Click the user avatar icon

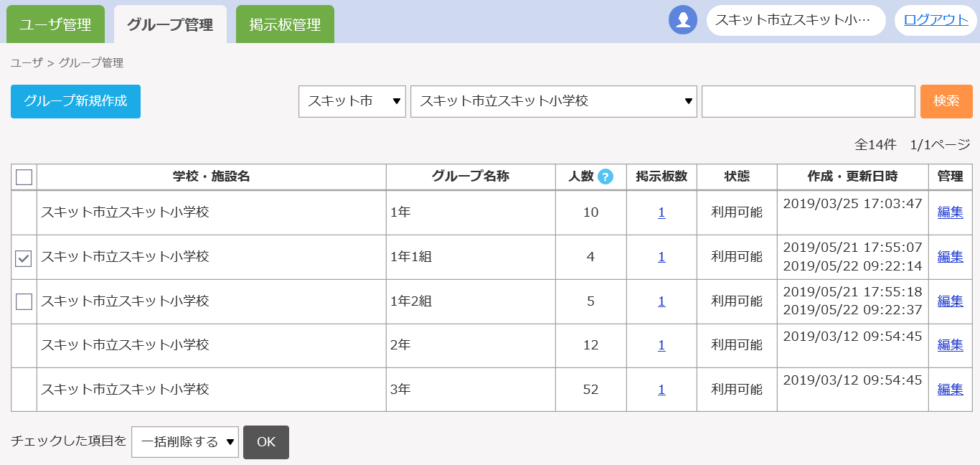coord(683,20)
